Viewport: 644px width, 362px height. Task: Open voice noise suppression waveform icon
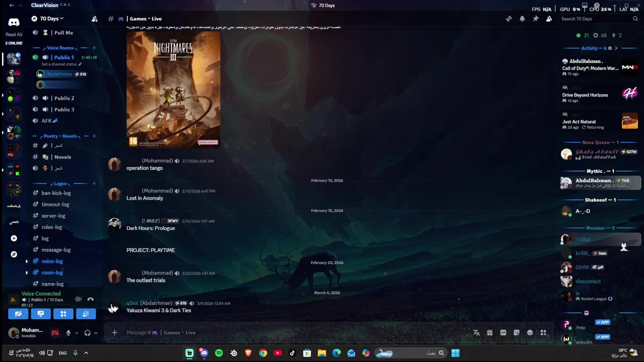78,300
